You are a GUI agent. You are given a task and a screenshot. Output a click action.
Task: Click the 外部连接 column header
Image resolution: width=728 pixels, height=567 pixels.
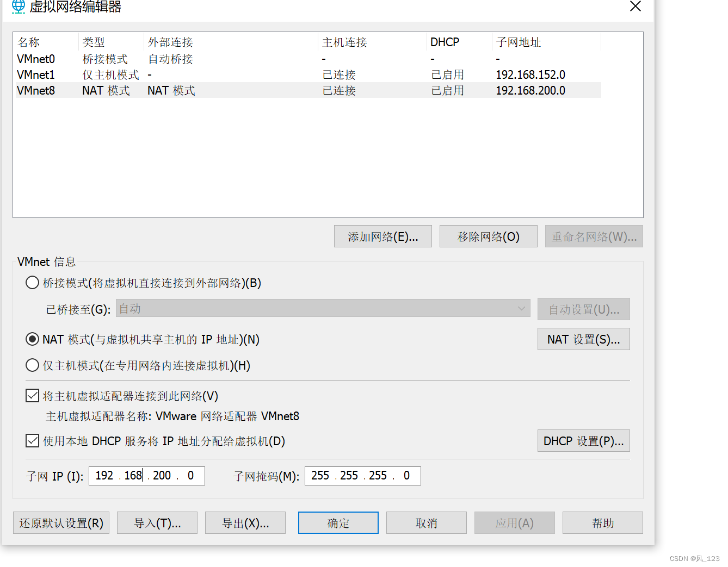pyautogui.click(x=231, y=42)
